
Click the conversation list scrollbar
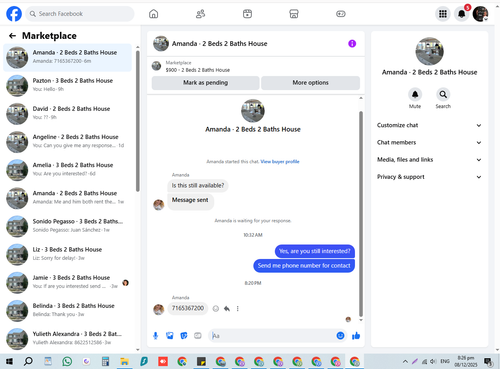pyautogui.click(x=138, y=121)
